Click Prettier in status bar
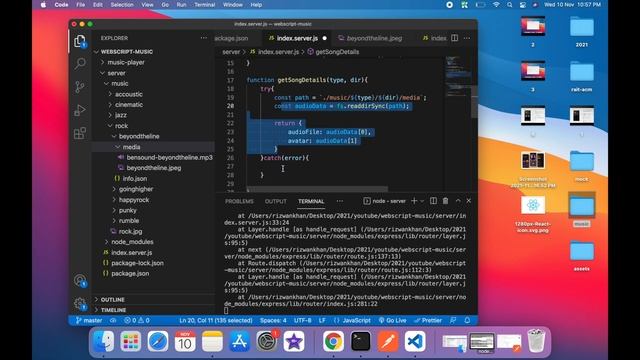640x360 pixels. pyautogui.click(x=428, y=320)
